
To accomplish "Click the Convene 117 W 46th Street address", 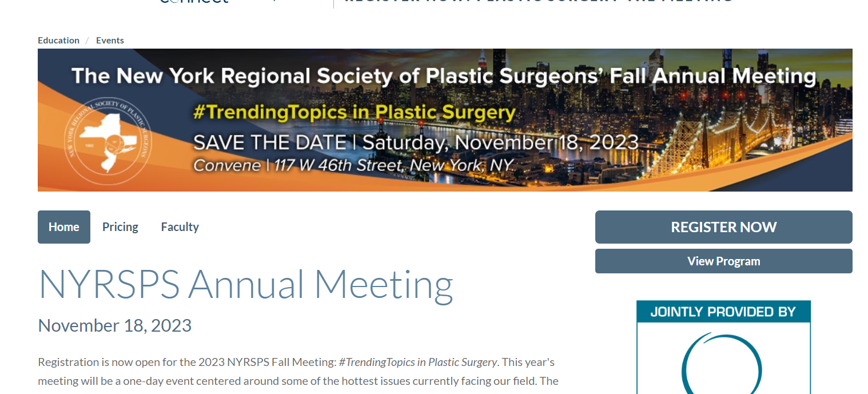I will pos(353,166).
